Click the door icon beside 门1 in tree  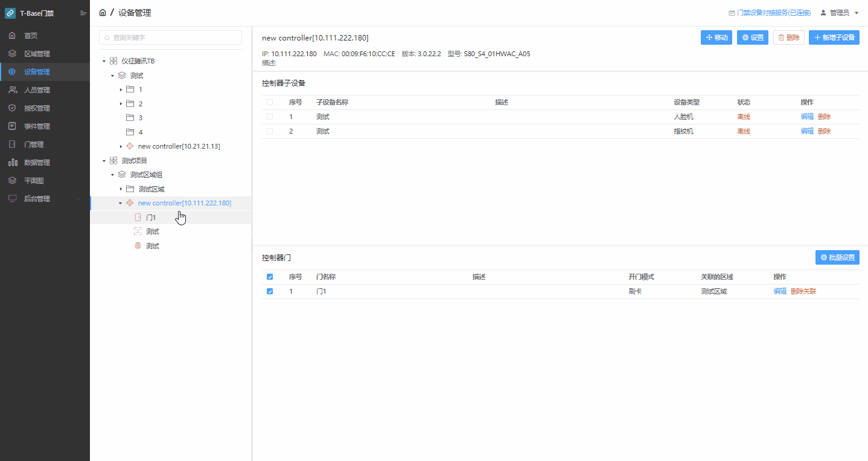[138, 218]
